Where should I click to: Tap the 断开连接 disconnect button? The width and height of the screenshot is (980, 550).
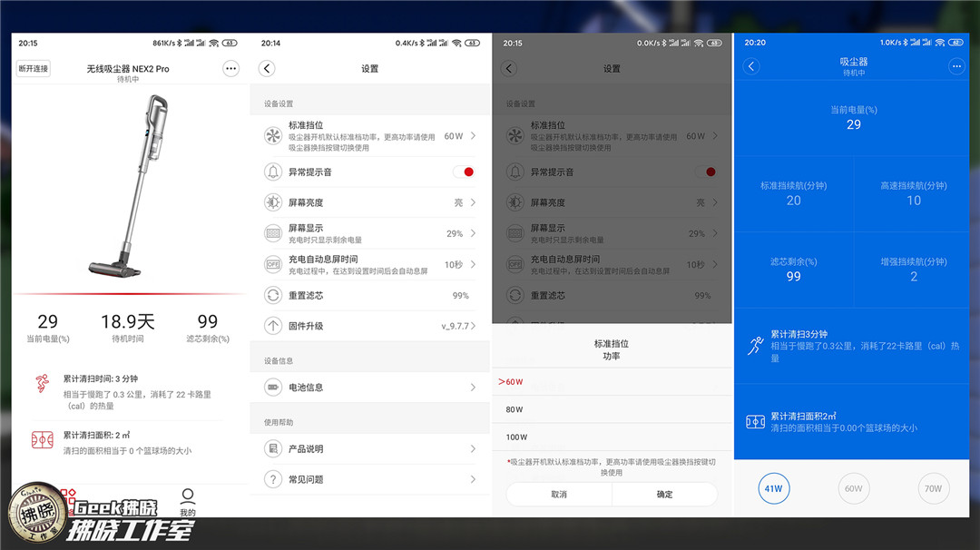pyautogui.click(x=34, y=69)
